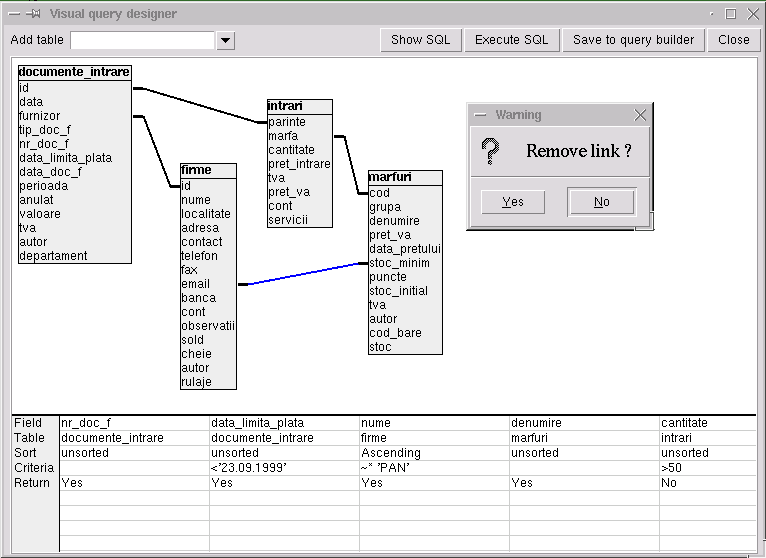This screenshot has height=558, width=766.
Task: Click puncte field in marfuri table
Action: (388, 277)
